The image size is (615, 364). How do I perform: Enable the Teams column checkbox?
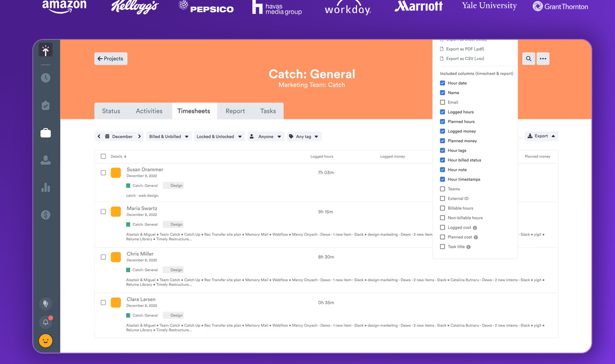click(443, 189)
